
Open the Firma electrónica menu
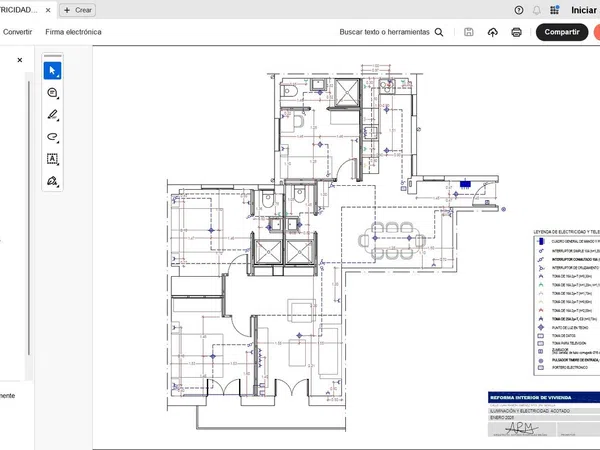[x=73, y=32]
